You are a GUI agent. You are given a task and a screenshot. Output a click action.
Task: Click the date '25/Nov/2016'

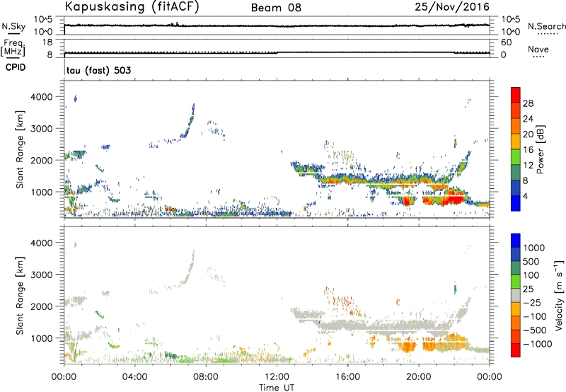452,6
